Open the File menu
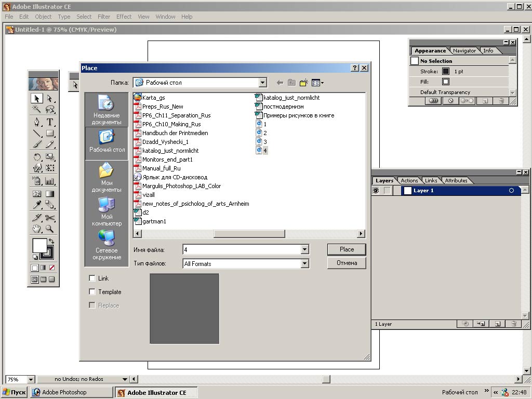Viewport: 532px width, 399px height. click(x=9, y=17)
